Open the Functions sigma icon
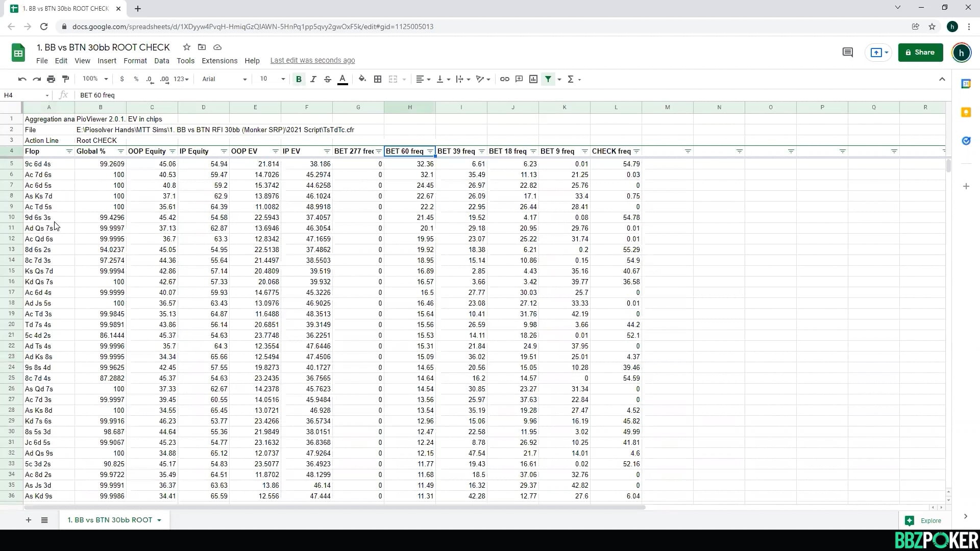 click(x=571, y=79)
